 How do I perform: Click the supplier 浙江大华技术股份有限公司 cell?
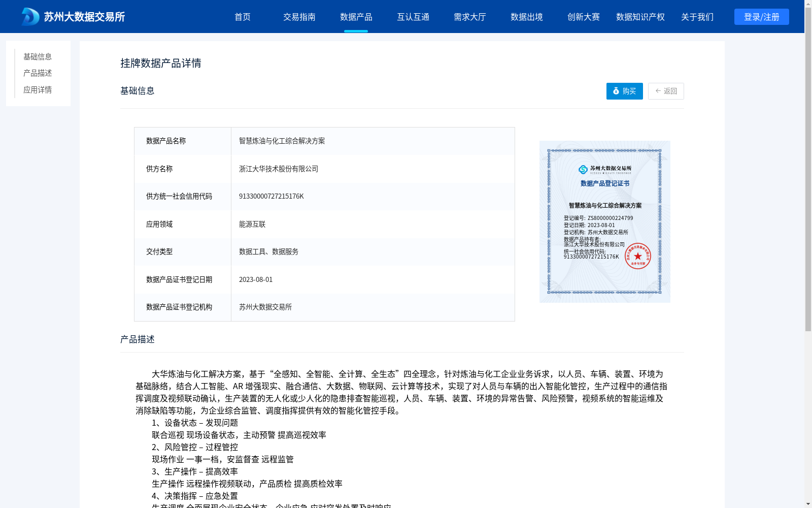click(373, 169)
